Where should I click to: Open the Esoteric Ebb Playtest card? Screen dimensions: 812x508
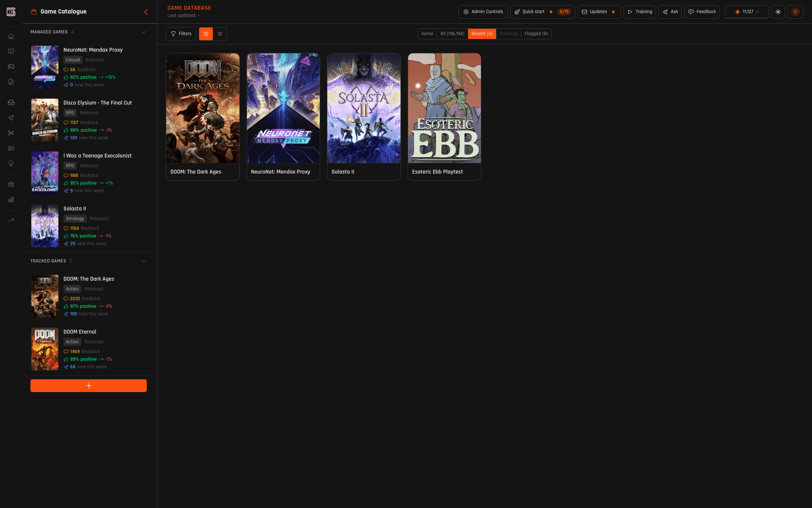tap(444, 116)
